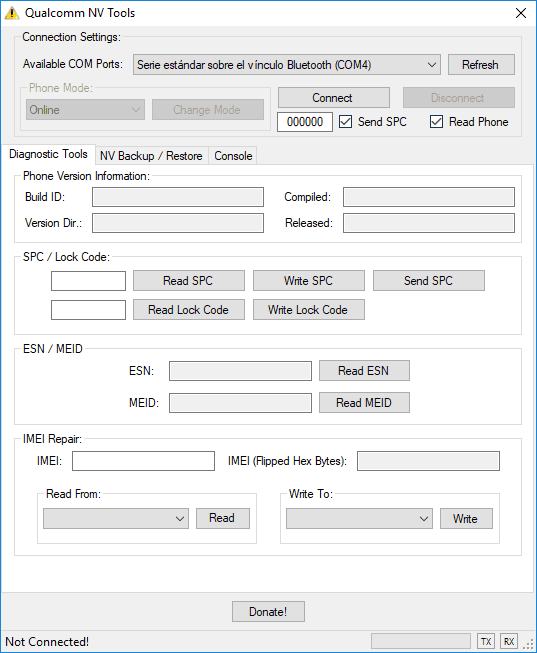Click the Compiled field
Viewport: 537px width, 653px height.
pos(429,197)
